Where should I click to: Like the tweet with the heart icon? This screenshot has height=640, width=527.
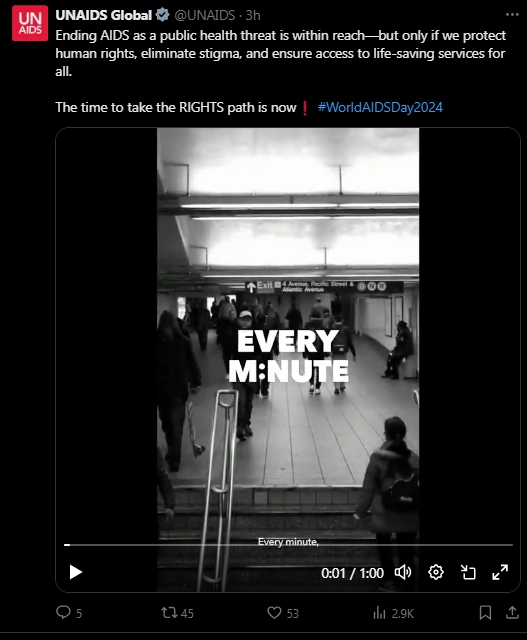pyautogui.click(x=274, y=613)
